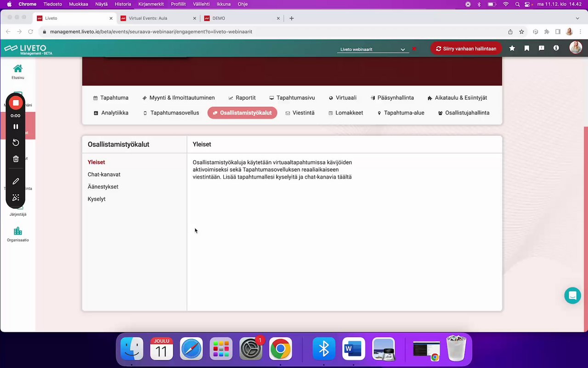Go back in browser history

pos(8,32)
